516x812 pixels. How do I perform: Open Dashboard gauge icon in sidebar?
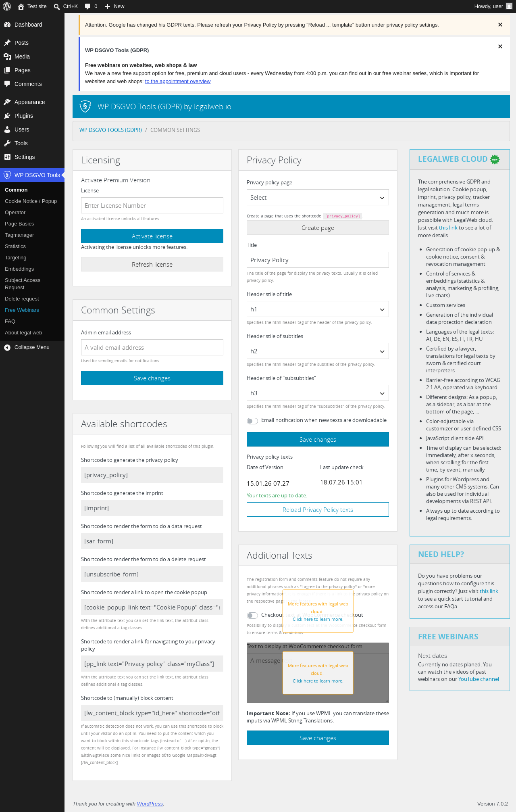coord(7,25)
